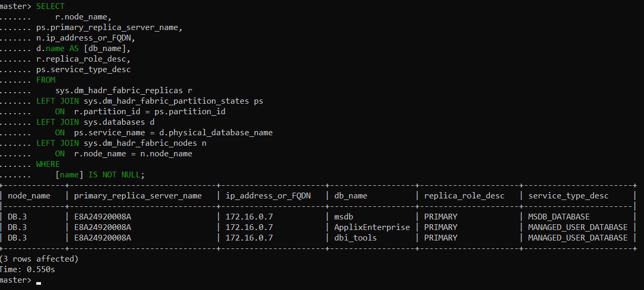Click the SELECT keyword on the first line
This screenshot has width=644, height=290.
click(x=50, y=6)
